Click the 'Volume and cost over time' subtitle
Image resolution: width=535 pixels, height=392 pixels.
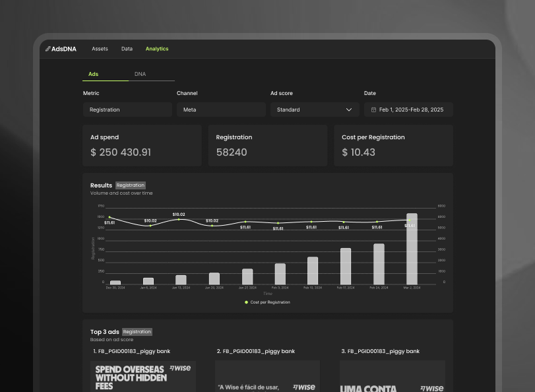click(x=121, y=193)
